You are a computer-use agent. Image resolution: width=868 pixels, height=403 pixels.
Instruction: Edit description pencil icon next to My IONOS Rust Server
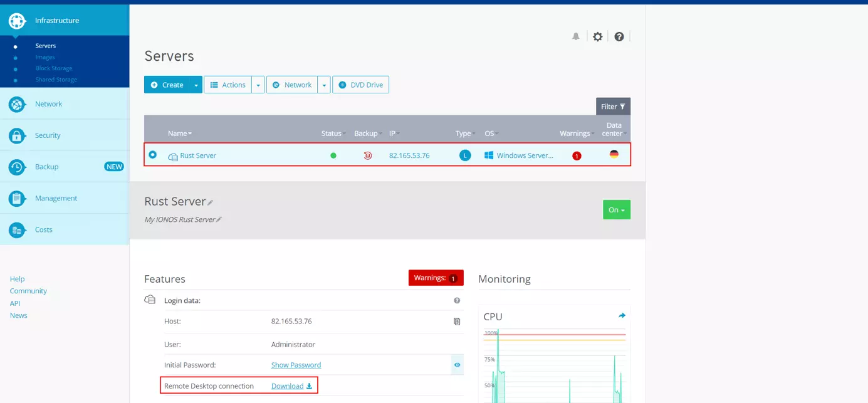coord(219,219)
